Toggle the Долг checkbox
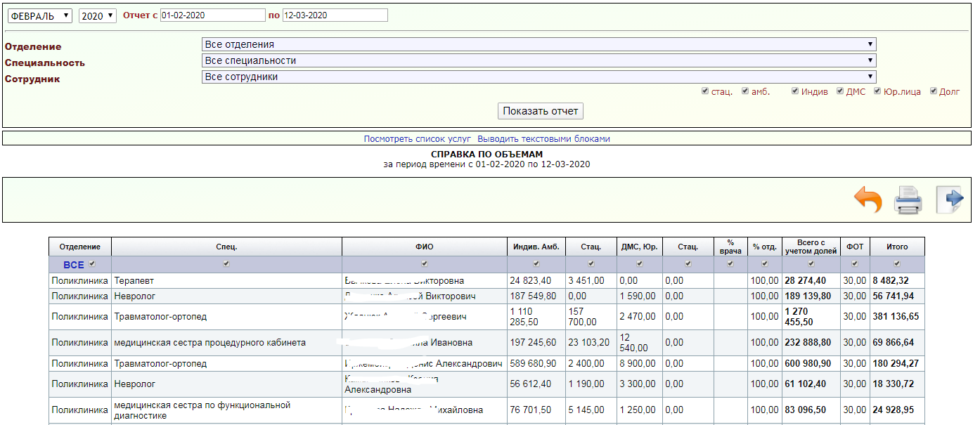The width and height of the screenshot is (980, 425). click(x=934, y=91)
